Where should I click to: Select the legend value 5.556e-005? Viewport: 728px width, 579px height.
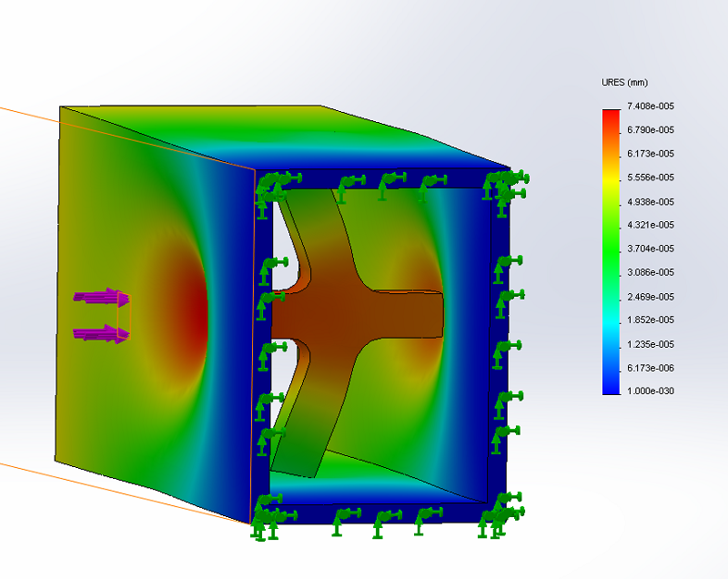click(650, 178)
